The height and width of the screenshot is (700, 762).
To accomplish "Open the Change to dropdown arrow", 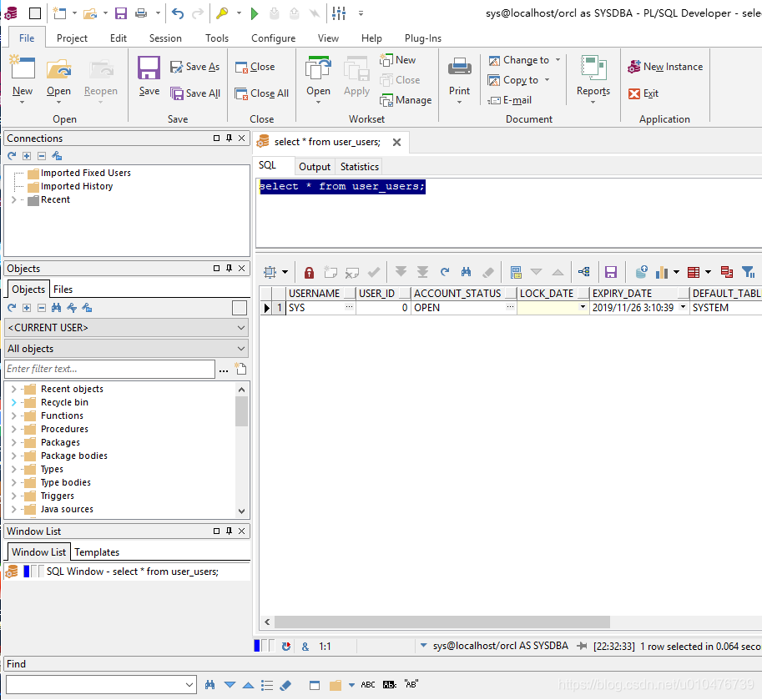I will tap(558, 60).
